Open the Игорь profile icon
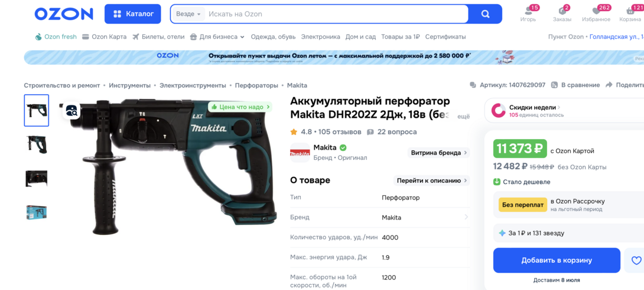Viewport: 644px width, 290px height. [x=528, y=11]
